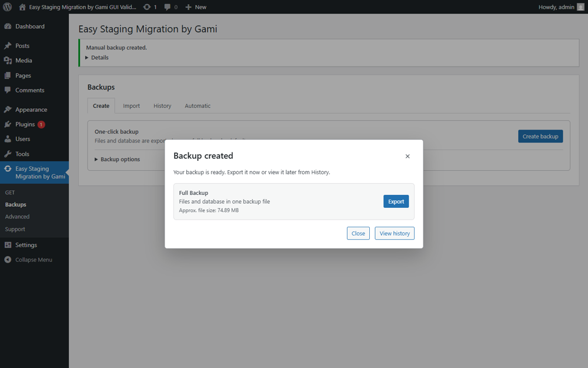Open Pages menu label
This screenshot has height=368, width=588.
[x=24, y=75]
